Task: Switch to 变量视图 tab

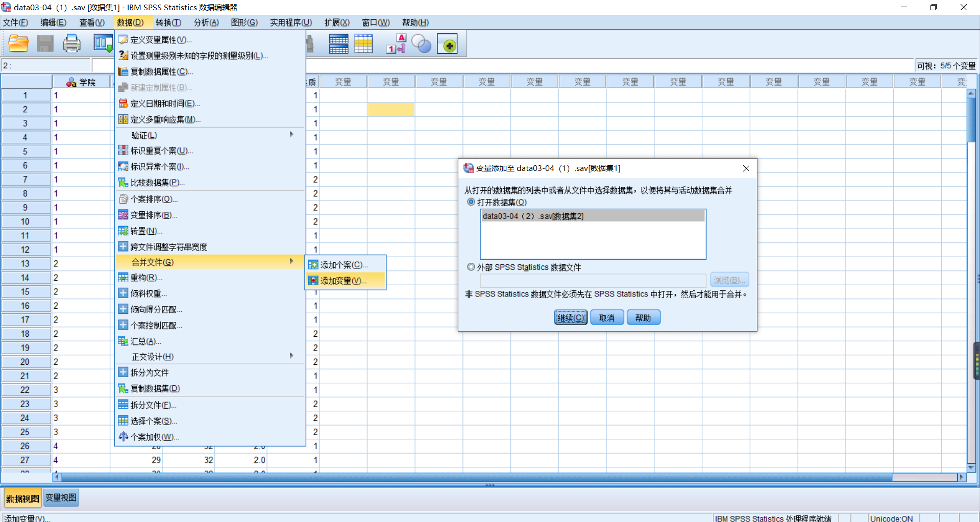Action: pos(61,498)
